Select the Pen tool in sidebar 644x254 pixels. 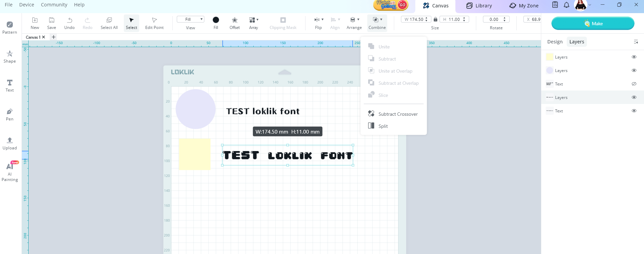coord(10,114)
